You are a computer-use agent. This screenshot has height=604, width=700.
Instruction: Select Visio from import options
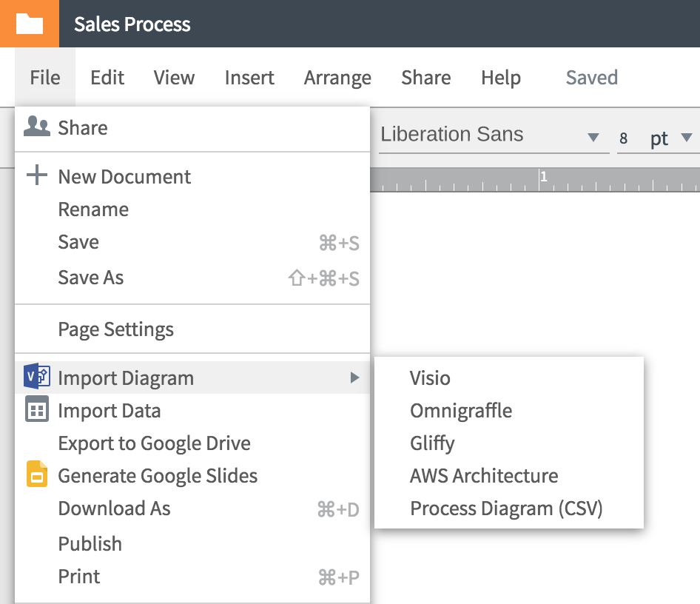pos(430,378)
